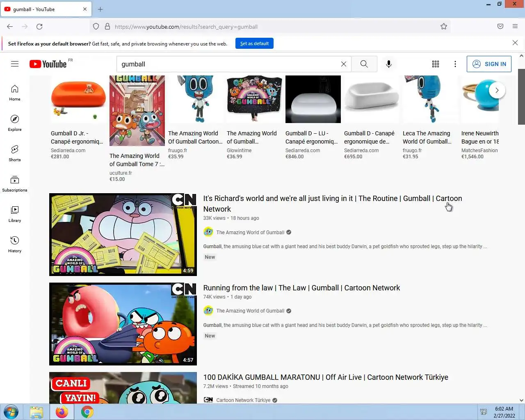Close the gumball YouTube tab

pyautogui.click(x=85, y=9)
